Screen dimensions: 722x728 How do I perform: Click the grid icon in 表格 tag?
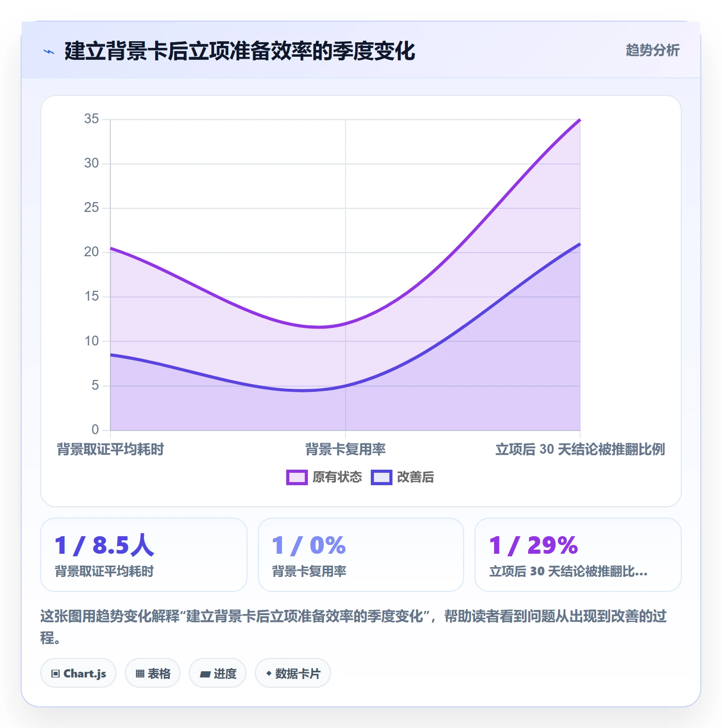[x=140, y=674]
